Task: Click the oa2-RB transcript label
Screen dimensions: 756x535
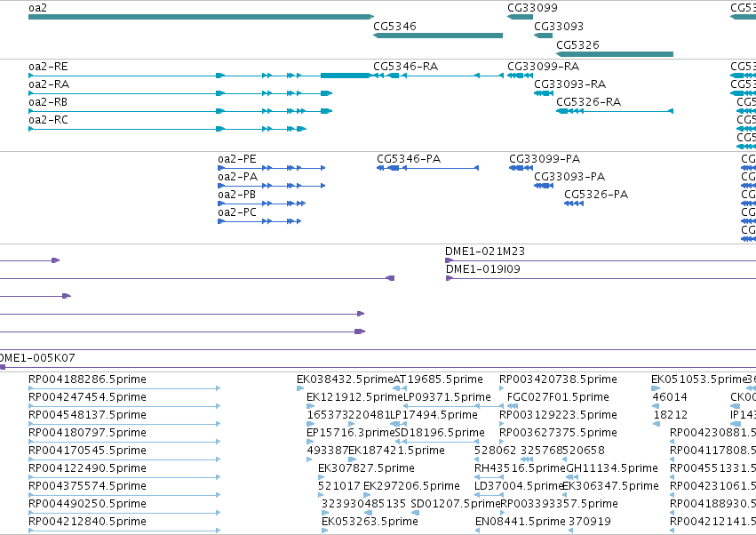Action: pyautogui.click(x=48, y=102)
